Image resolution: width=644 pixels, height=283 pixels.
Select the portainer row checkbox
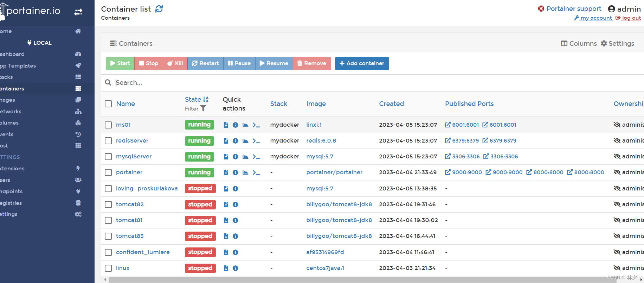pos(108,172)
